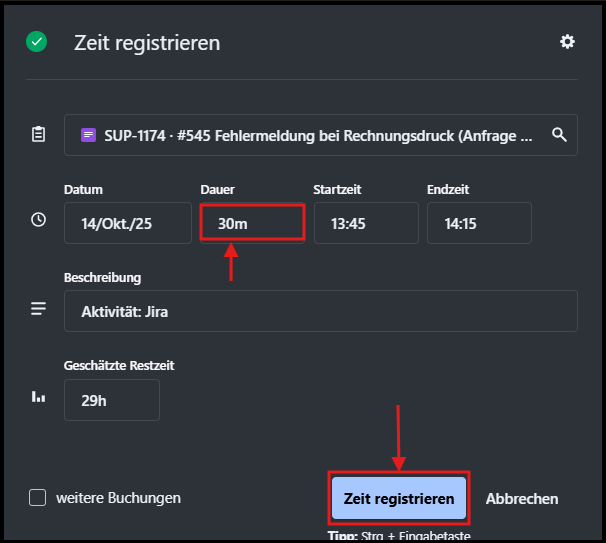The height and width of the screenshot is (543, 606).
Task: Click the search magnifier in the issue field
Action: 559,135
